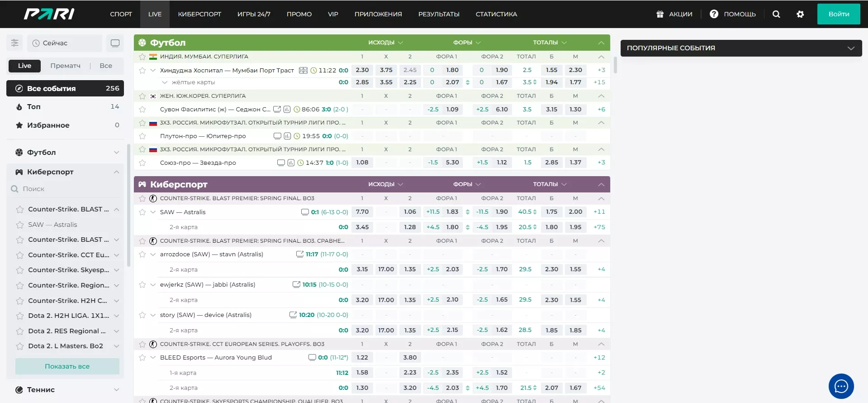Open video stream icon for SAW — Astralis match
The image size is (868, 403).
tap(305, 212)
